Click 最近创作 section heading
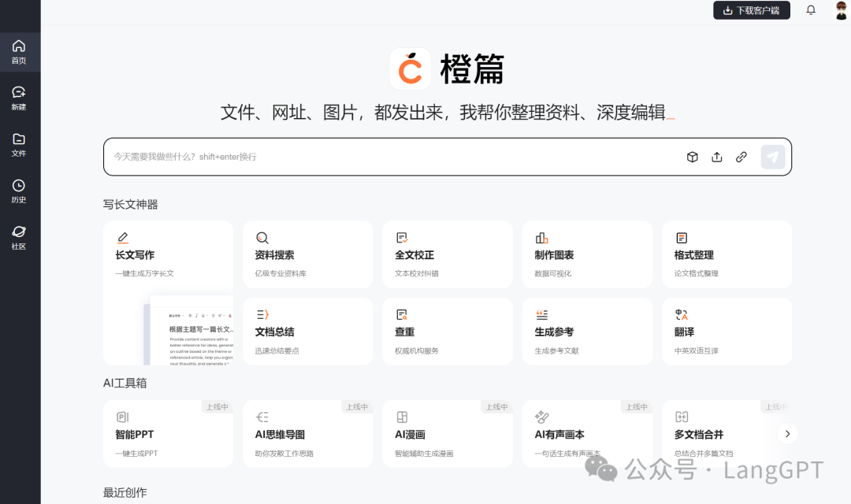851x504 pixels. coord(124,493)
